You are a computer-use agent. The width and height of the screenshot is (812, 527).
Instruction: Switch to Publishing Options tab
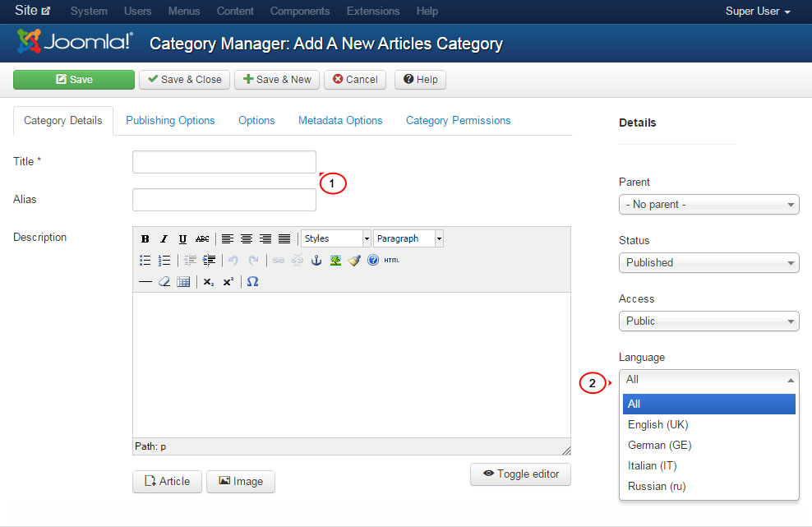pyautogui.click(x=170, y=120)
